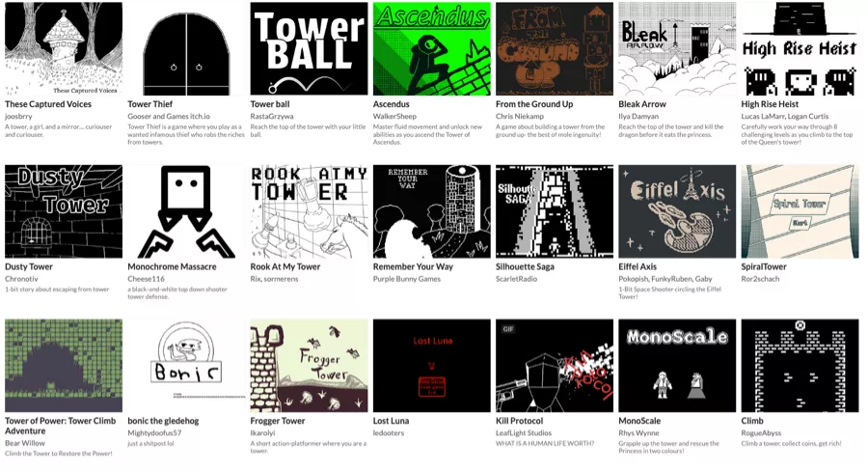Select the High Rise Heist thumbnail
868x470 pixels.
[800, 49]
